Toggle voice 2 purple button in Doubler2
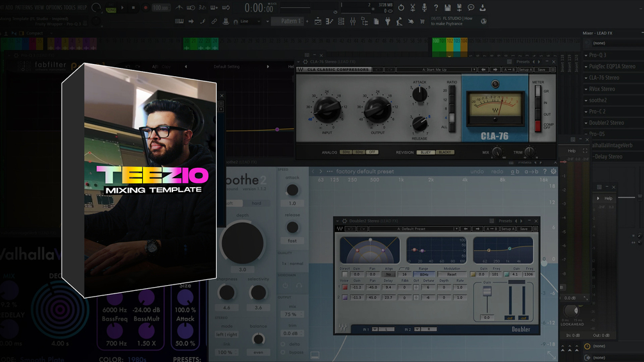Screen dimensions: 644x362 coord(345,297)
